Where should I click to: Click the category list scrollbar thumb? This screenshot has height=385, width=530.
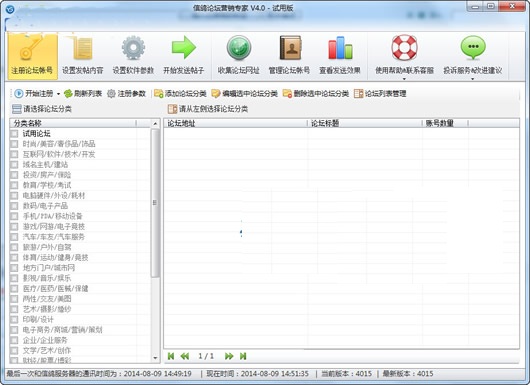(155, 203)
